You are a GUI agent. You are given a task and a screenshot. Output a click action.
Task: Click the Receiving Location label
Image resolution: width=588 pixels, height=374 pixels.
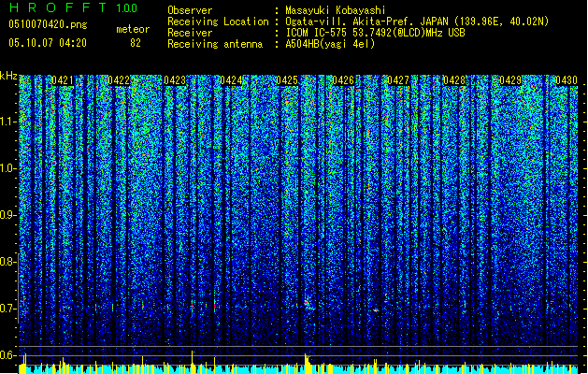[218, 22]
